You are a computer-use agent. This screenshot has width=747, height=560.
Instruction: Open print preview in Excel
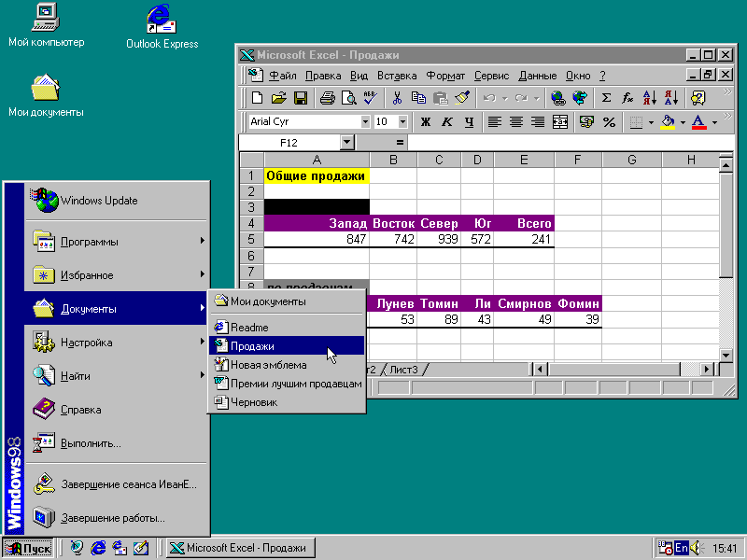[x=348, y=98]
